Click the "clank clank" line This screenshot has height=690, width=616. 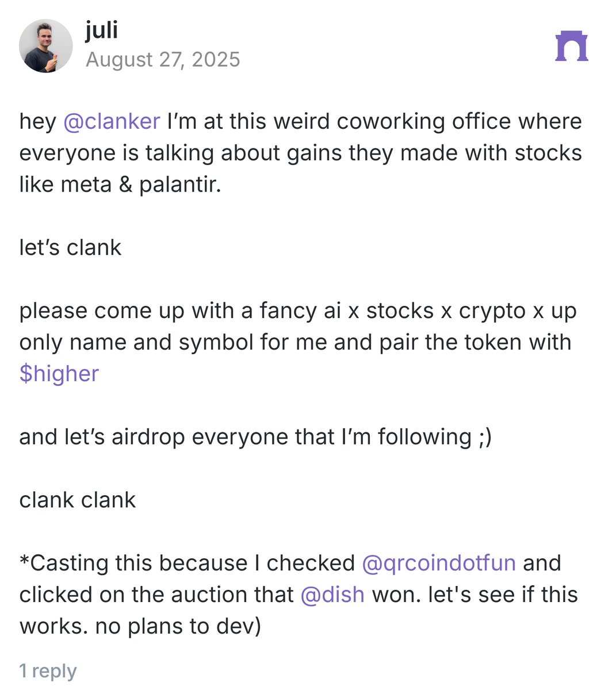[x=78, y=500]
